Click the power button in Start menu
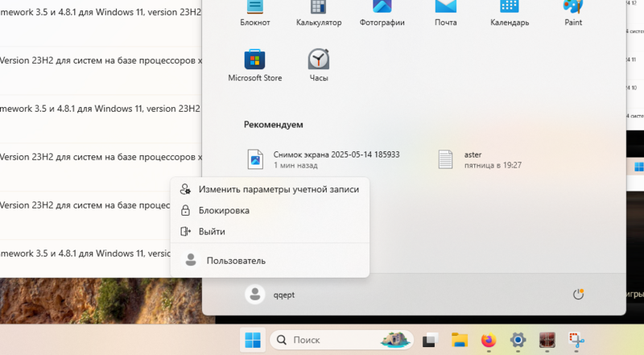This screenshot has width=644, height=355. (578, 295)
